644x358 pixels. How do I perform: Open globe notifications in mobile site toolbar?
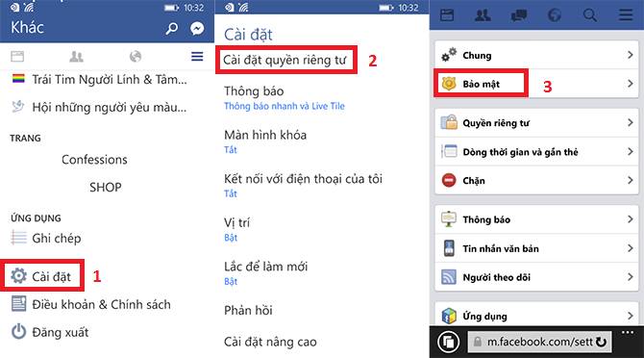(555, 15)
